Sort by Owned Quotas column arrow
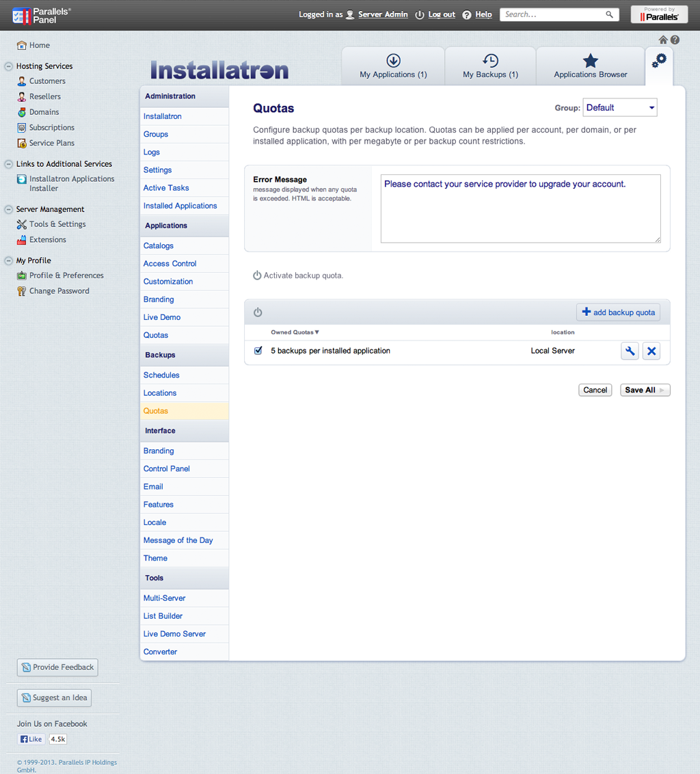Screen dimensions: 700x774 [x=317, y=332]
